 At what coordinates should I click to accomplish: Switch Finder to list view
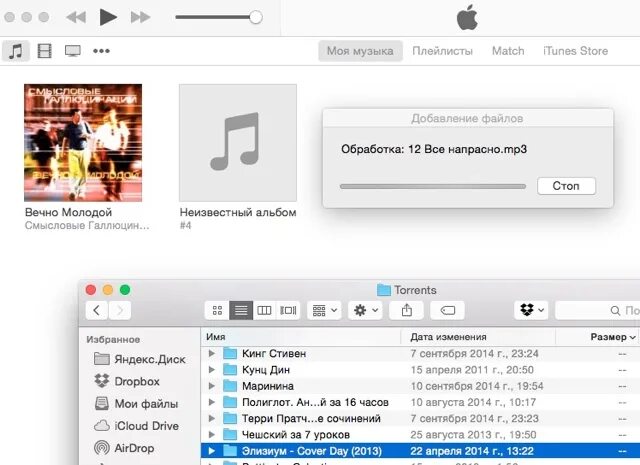(241, 311)
